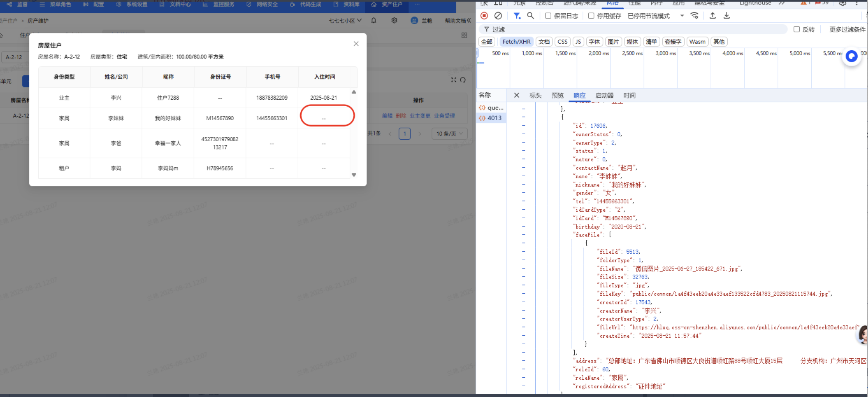The height and width of the screenshot is (397, 868).
Task: Click the import HAR upload icon
Action: [713, 16]
